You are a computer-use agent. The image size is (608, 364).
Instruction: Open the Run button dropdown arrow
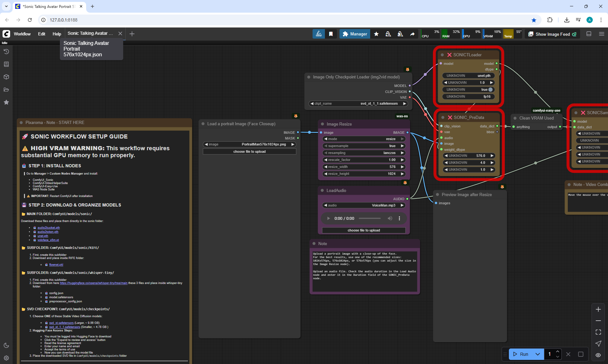tap(537, 354)
